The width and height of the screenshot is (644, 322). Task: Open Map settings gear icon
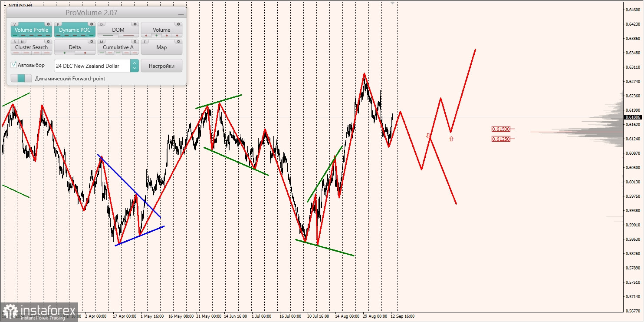point(178,42)
